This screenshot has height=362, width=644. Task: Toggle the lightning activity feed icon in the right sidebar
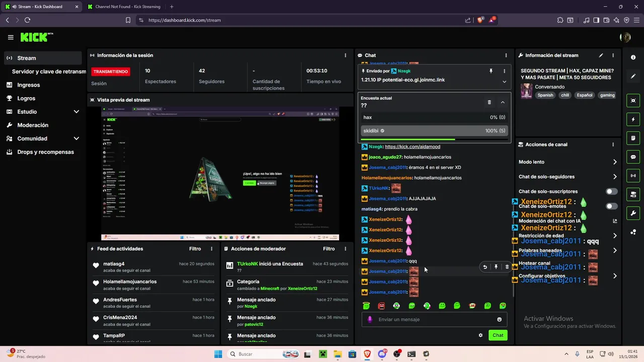coord(633,119)
